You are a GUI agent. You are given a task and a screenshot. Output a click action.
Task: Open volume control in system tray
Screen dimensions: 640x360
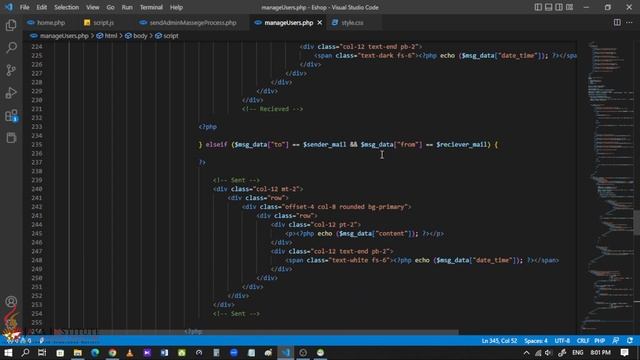point(548,353)
